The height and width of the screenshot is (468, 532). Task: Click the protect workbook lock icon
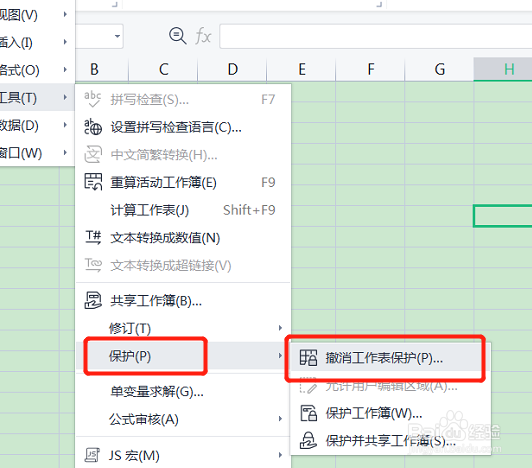(309, 413)
